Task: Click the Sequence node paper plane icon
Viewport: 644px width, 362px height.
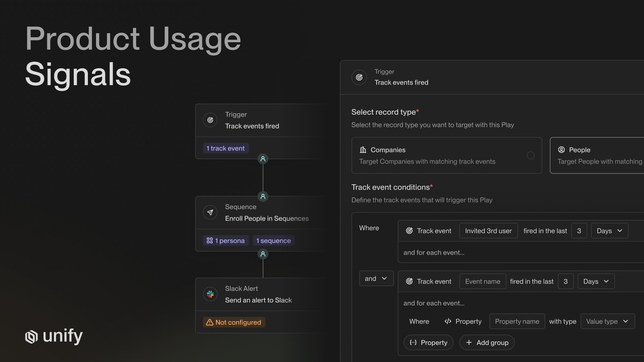Action: (x=210, y=212)
